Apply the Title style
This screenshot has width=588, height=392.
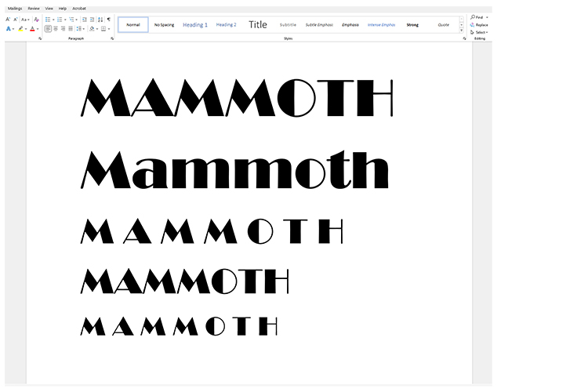[x=258, y=24]
